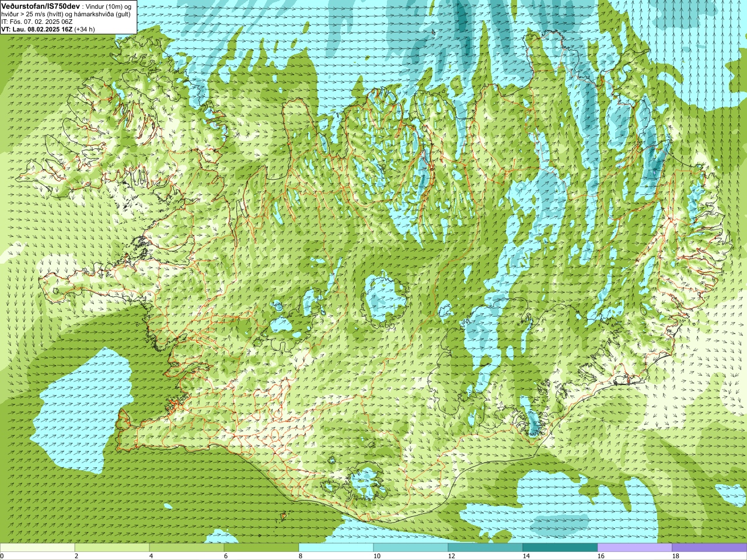Image resolution: width=747 pixels, height=560 pixels.
Task: Select the pale yellow 0–2 legend swatch
Action: pos(37,548)
